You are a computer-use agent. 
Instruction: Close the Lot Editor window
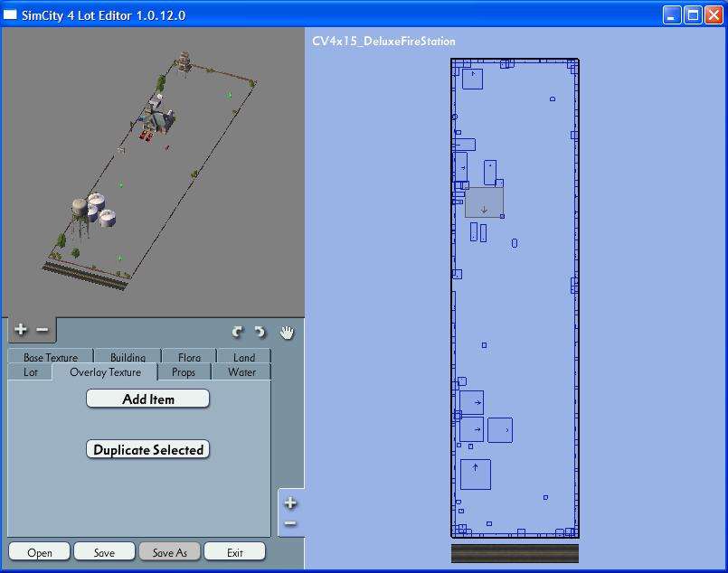pyautogui.click(x=714, y=15)
